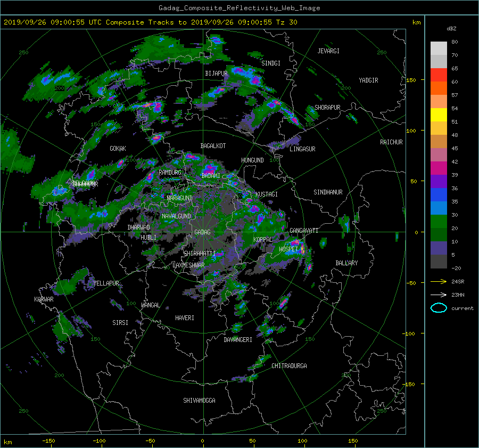Click the KUSTAGI city label
Image resolution: width=479 pixels, height=448 pixels.
click(x=267, y=194)
